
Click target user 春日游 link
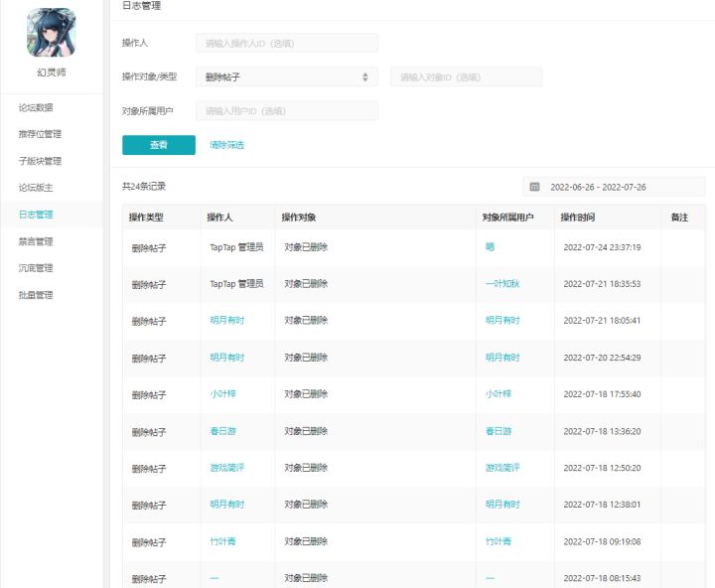[499, 431]
